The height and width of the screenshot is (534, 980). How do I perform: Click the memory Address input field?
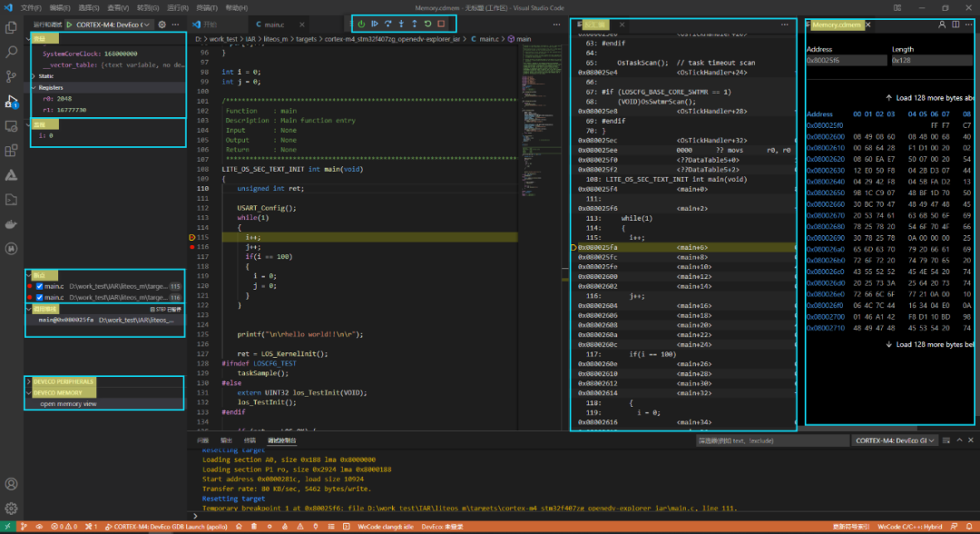(846, 60)
